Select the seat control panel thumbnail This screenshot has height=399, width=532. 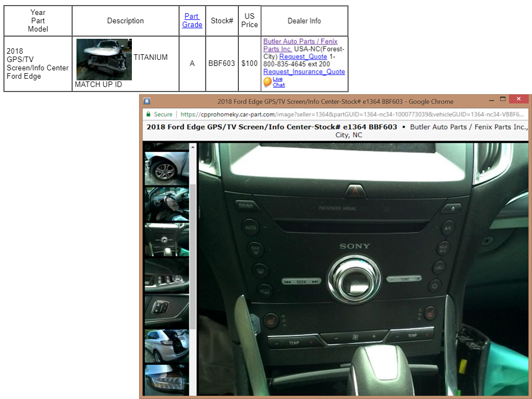point(167,311)
